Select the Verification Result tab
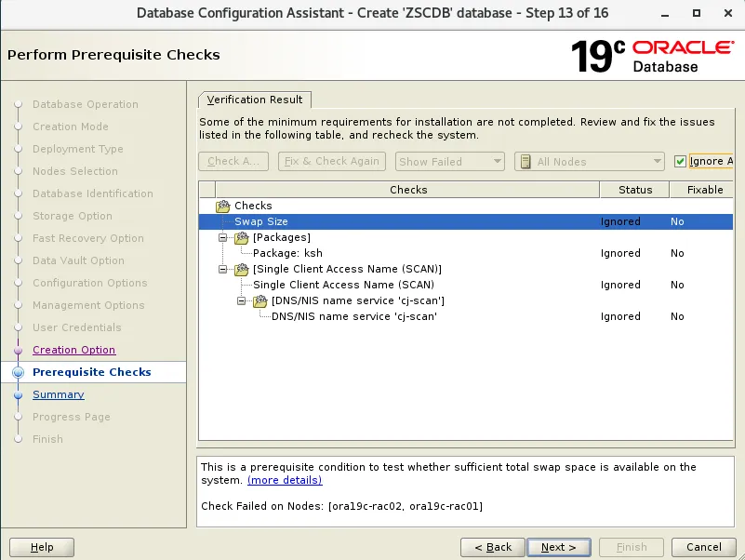Screen dimensions: 745x560 coord(255,100)
